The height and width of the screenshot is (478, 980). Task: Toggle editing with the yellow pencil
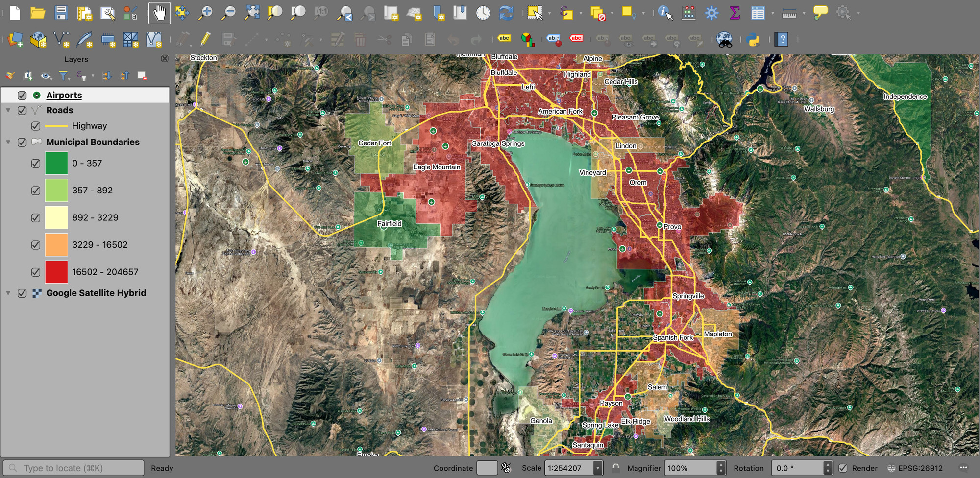coord(205,39)
